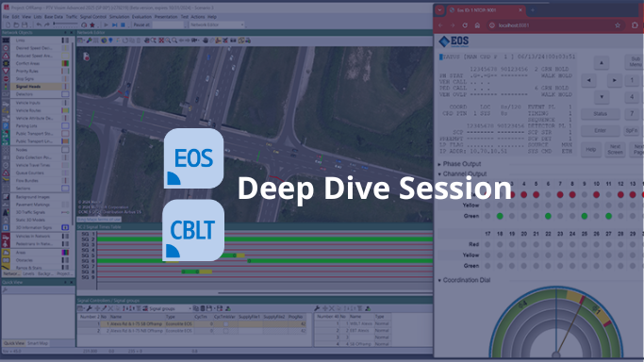Open the Signal Control menu
The width and height of the screenshot is (644, 362).
[92, 17]
